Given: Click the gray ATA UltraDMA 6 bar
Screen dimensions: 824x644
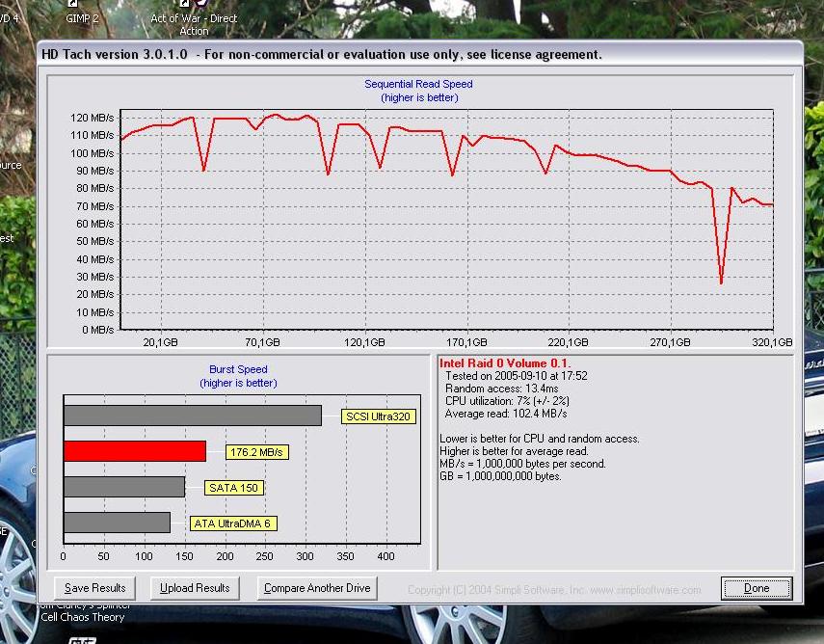Looking at the screenshot, I should click(x=117, y=523).
